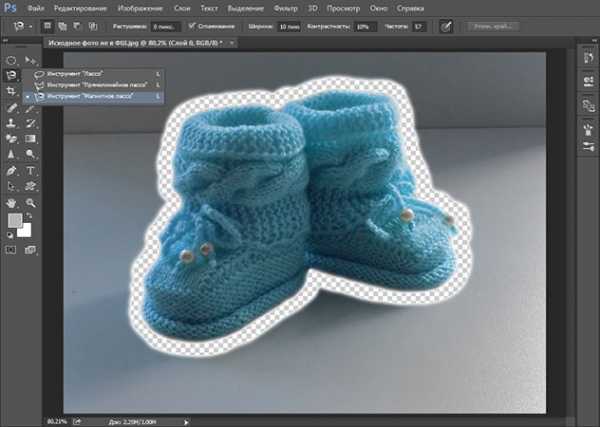
Task: Select the Gradient tool
Action: pos(30,139)
